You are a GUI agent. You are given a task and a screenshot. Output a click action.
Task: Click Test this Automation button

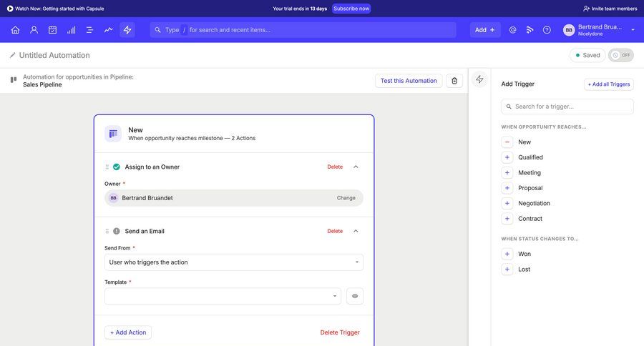click(409, 81)
